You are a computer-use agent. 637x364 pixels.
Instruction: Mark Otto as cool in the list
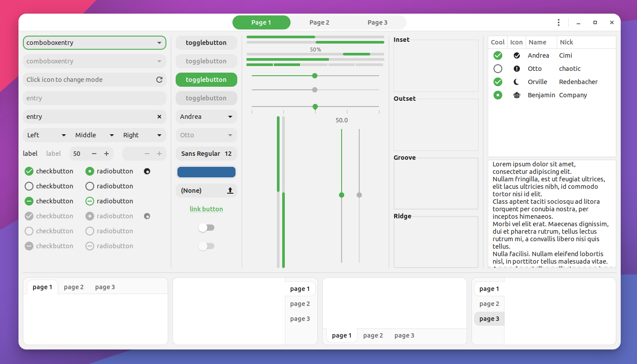(497, 68)
